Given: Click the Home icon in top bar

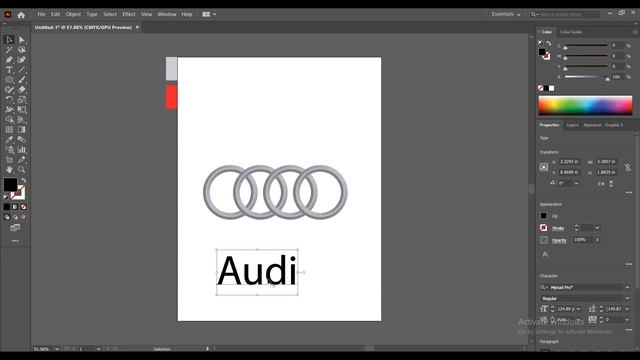Looking at the screenshot, I should pos(21,15).
